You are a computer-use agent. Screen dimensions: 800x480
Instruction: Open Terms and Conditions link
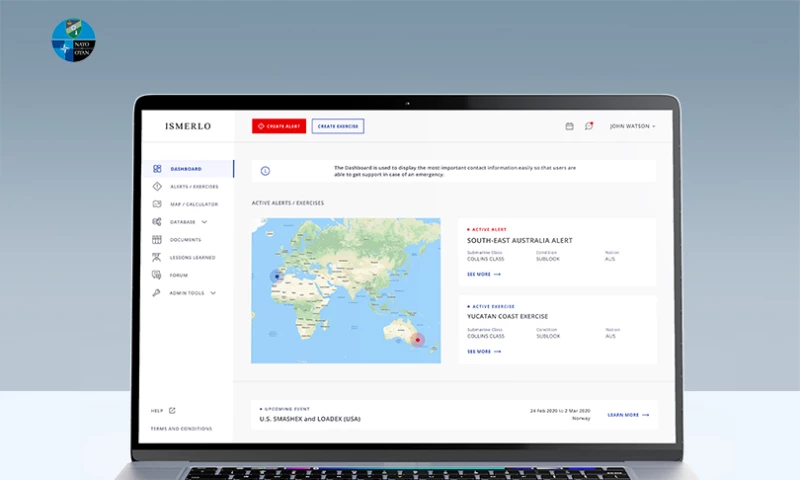coord(181,428)
